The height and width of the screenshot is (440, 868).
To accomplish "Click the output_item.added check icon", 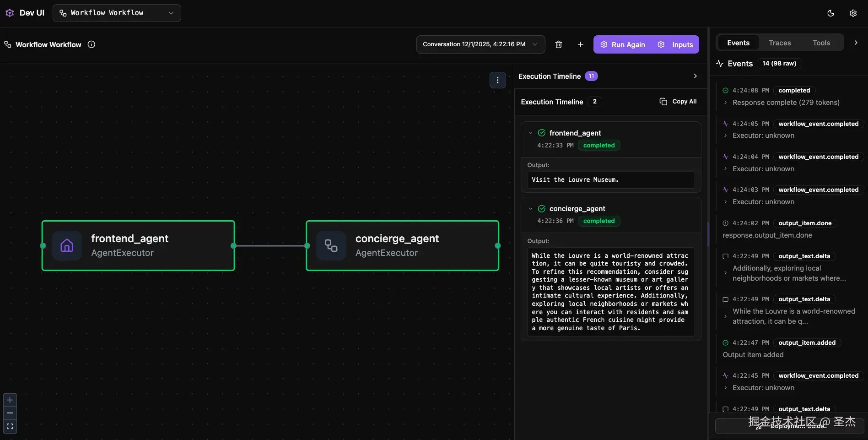I will pyautogui.click(x=725, y=342).
